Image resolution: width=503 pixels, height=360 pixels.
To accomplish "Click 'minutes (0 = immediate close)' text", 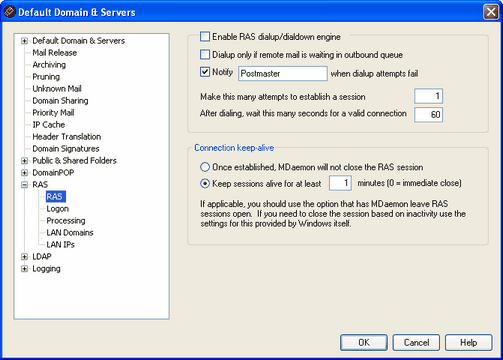I will click(409, 183).
